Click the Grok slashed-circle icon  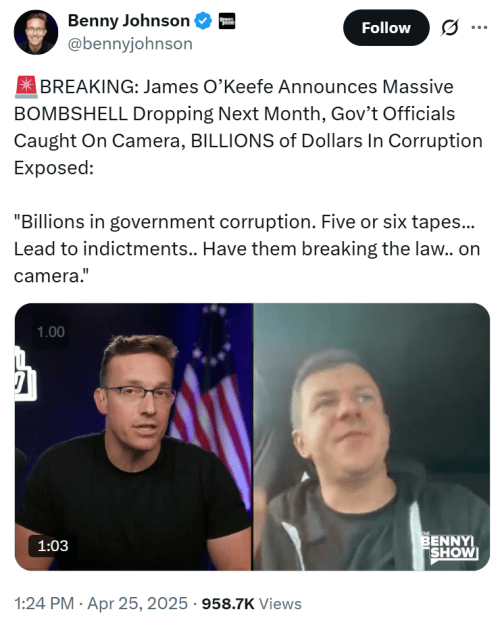click(x=449, y=28)
